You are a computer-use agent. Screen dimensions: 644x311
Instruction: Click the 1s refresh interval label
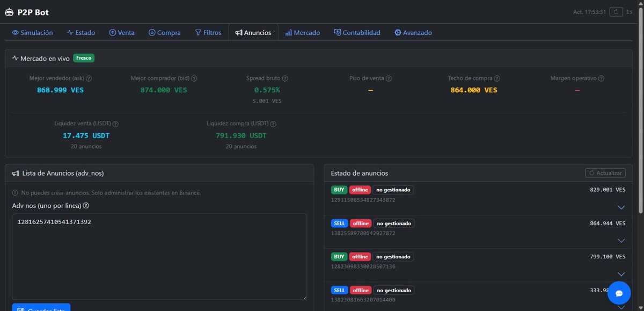click(x=629, y=12)
